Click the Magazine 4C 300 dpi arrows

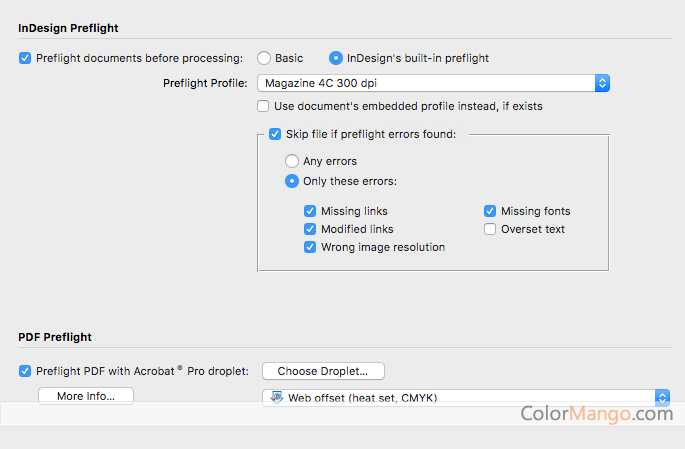602,83
